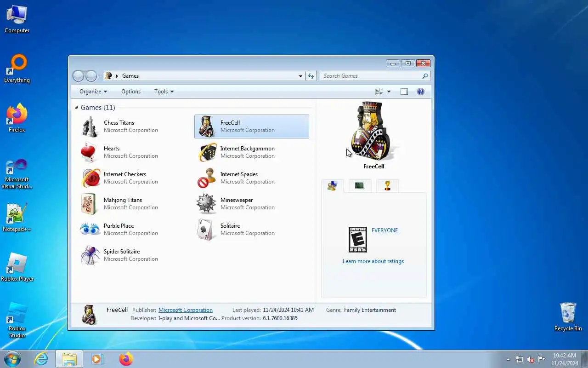Click the EVERYONE rating link
The image size is (588, 368).
[x=384, y=230]
